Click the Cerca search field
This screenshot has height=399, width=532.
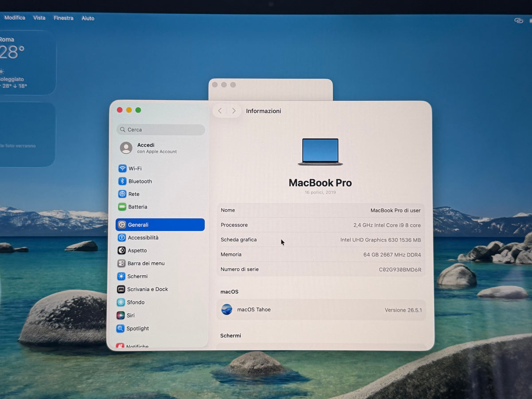[161, 129]
